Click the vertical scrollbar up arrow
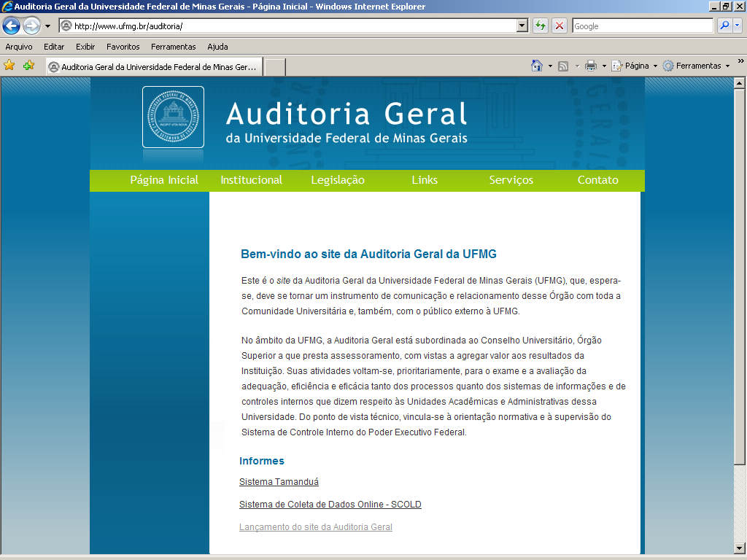The width and height of the screenshot is (747, 560). point(739,83)
